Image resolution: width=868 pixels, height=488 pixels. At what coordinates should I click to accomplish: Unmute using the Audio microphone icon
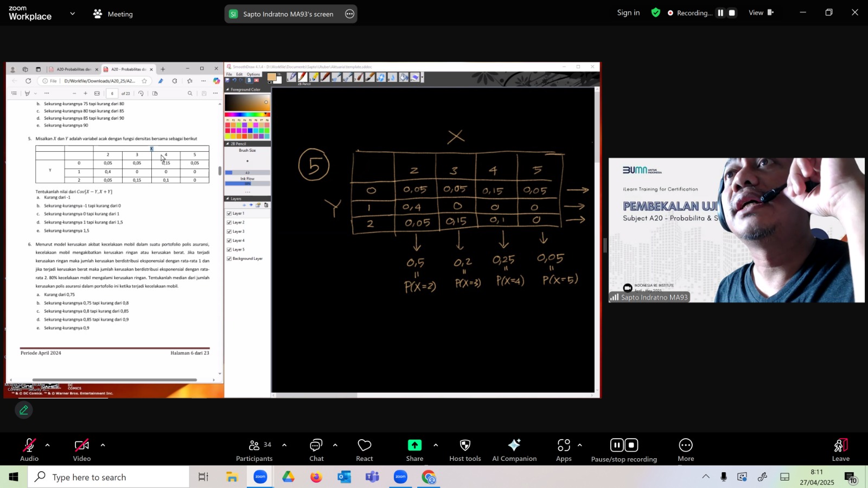click(29, 445)
